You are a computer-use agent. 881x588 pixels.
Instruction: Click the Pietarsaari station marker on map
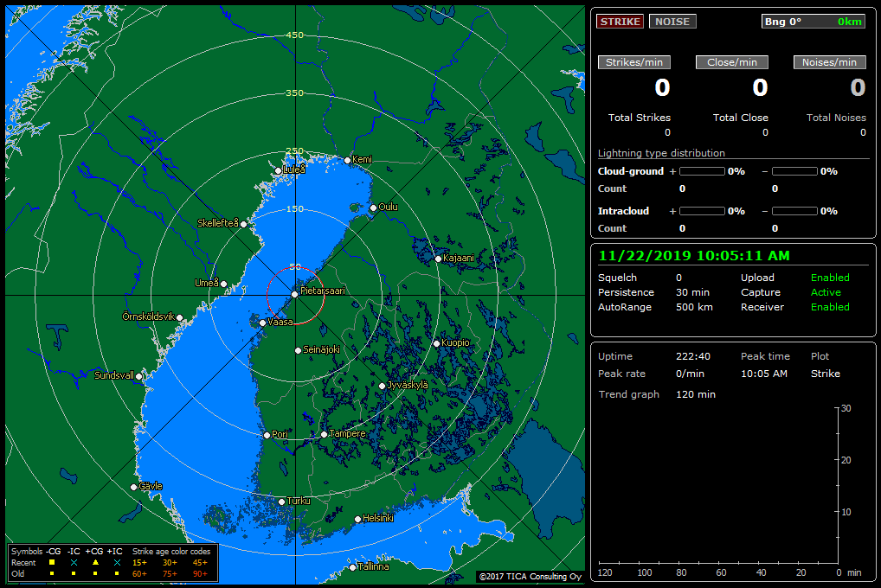point(295,294)
